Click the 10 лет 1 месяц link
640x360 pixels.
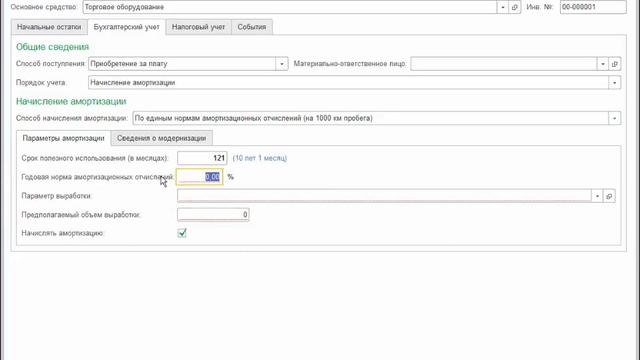[x=260, y=158]
